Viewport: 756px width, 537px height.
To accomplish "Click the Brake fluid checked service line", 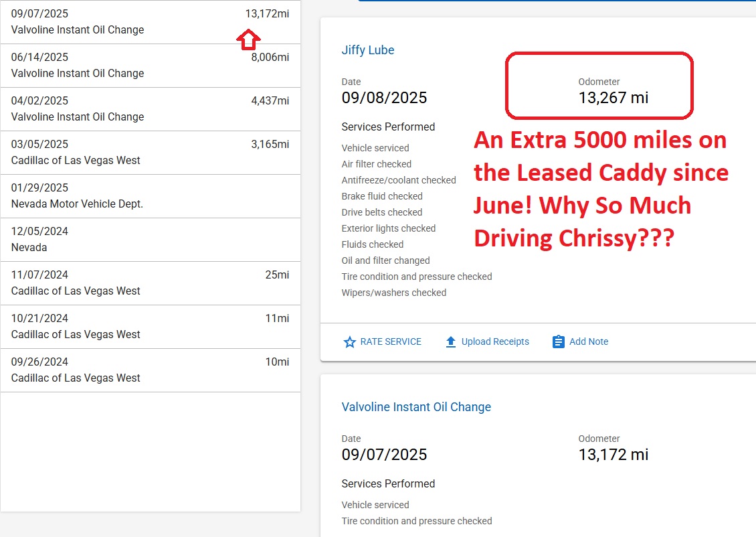I will pyautogui.click(x=382, y=196).
